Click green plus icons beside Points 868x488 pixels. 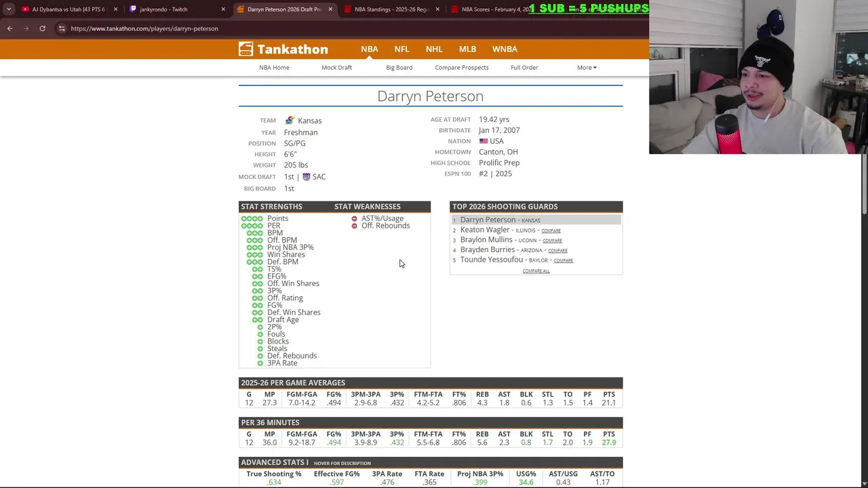tap(252, 218)
